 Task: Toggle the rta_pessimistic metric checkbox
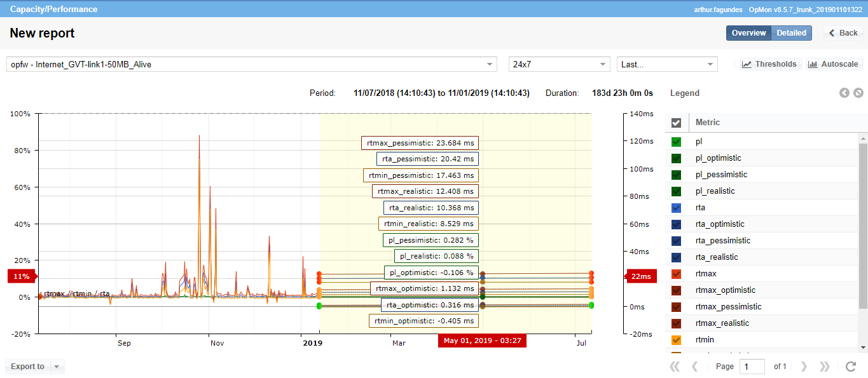click(x=677, y=241)
